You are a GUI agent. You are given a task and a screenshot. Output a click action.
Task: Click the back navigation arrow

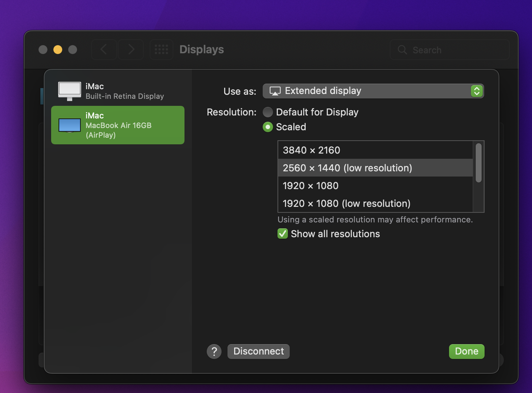(x=104, y=49)
